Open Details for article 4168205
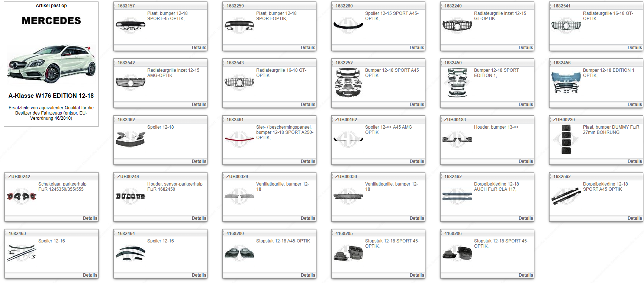This screenshot has height=283, width=644. click(x=417, y=275)
